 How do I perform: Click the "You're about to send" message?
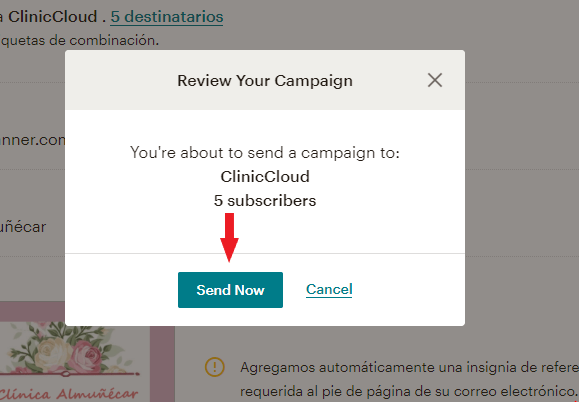265,152
